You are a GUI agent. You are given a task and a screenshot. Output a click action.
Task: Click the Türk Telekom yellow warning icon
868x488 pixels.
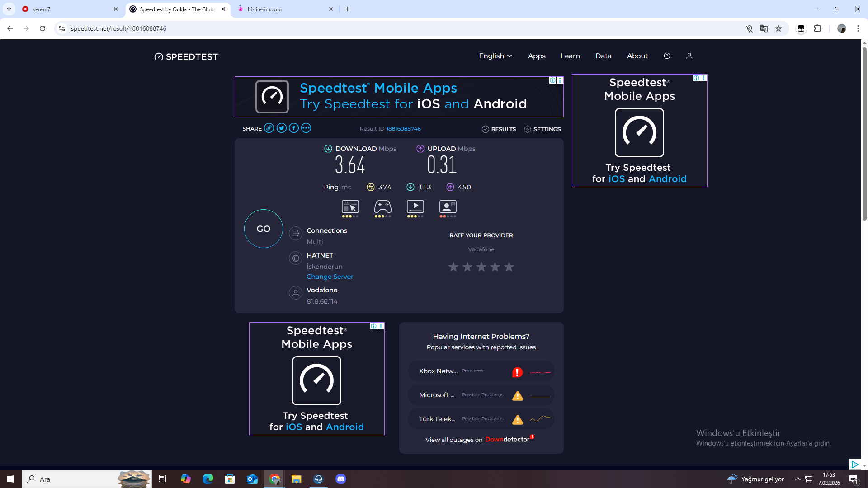click(517, 420)
